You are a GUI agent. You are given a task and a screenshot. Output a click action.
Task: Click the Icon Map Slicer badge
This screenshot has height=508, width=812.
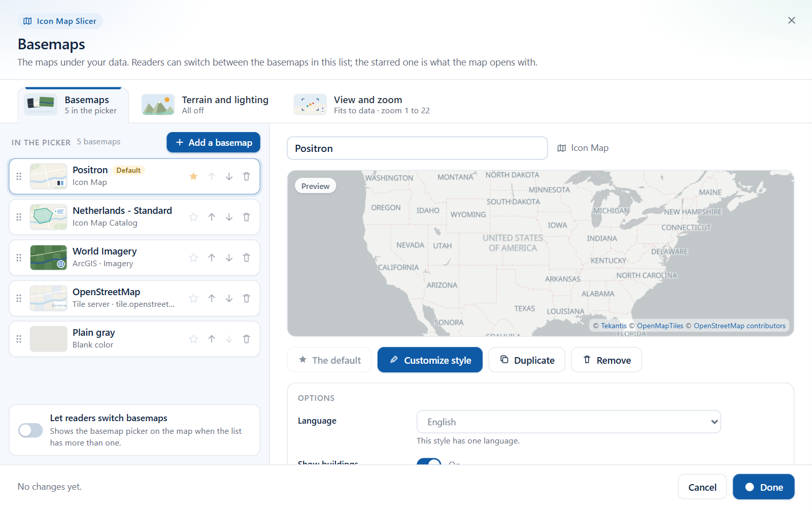pos(60,21)
